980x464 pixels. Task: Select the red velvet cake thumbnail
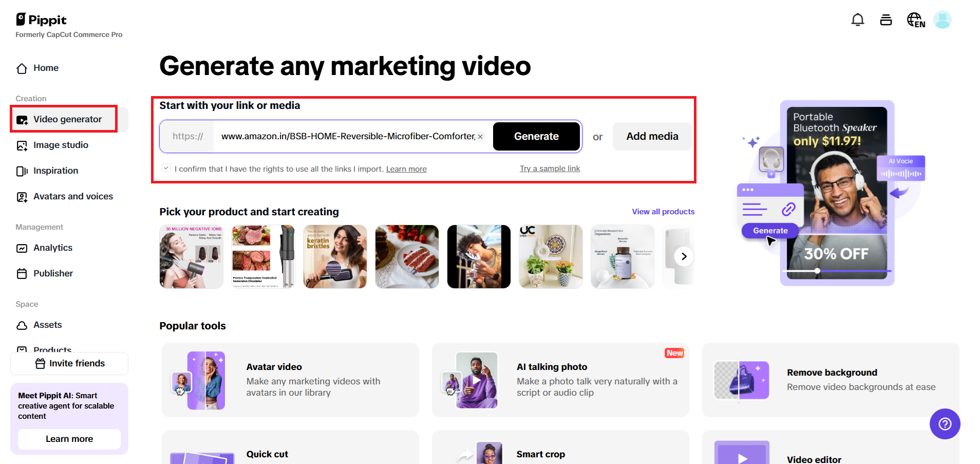click(x=407, y=256)
